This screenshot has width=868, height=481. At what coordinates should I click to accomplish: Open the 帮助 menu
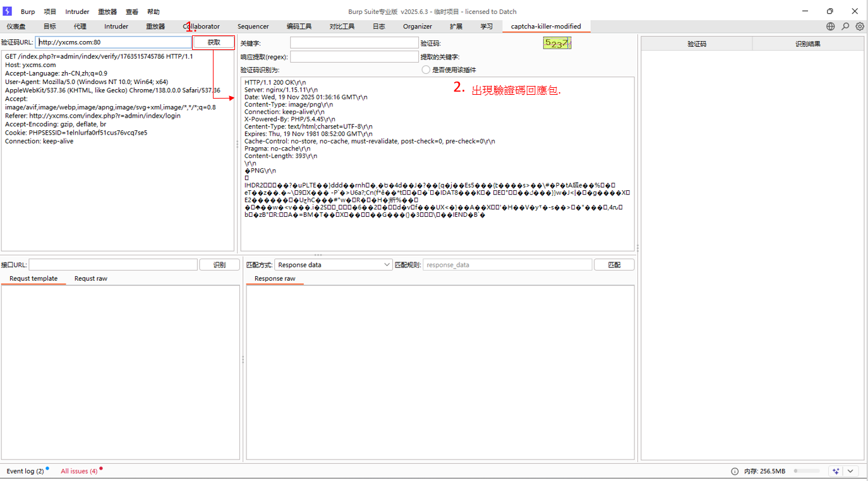154,11
